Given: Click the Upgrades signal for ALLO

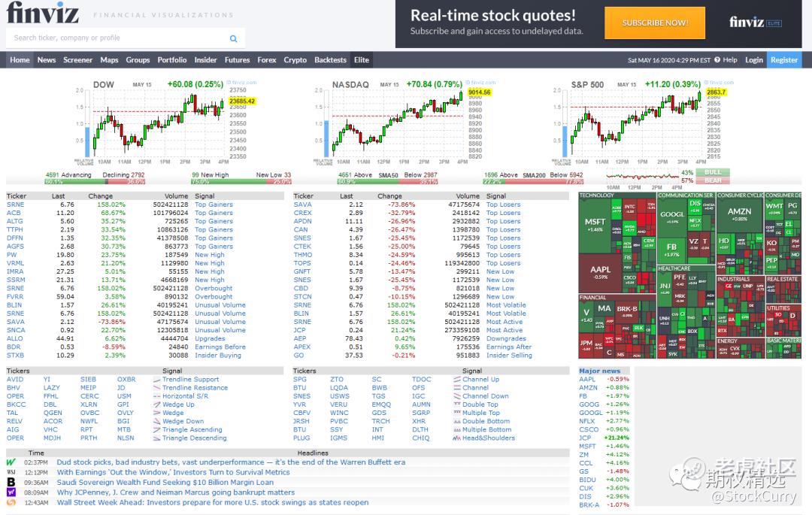Looking at the screenshot, I should (210, 338).
